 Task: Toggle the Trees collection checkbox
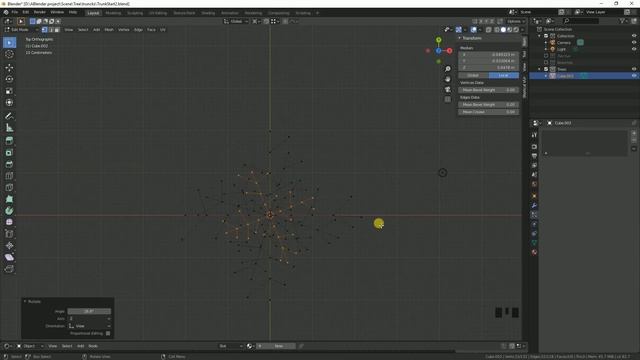(546, 69)
